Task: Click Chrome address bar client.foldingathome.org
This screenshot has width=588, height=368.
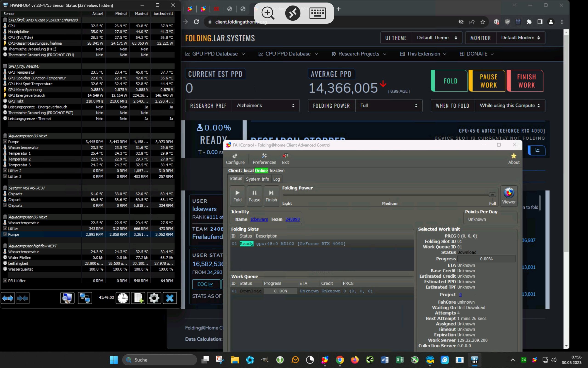Action: click(x=241, y=22)
